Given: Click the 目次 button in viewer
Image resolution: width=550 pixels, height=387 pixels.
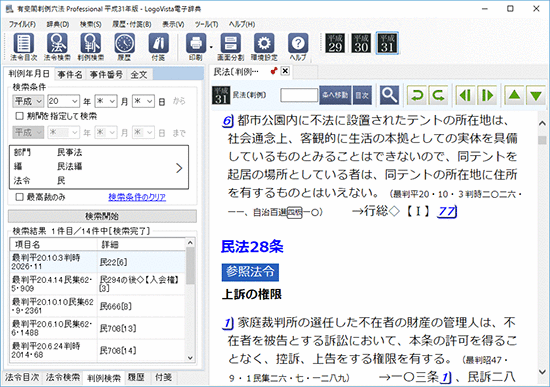Looking at the screenshot, I should coord(362,95).
